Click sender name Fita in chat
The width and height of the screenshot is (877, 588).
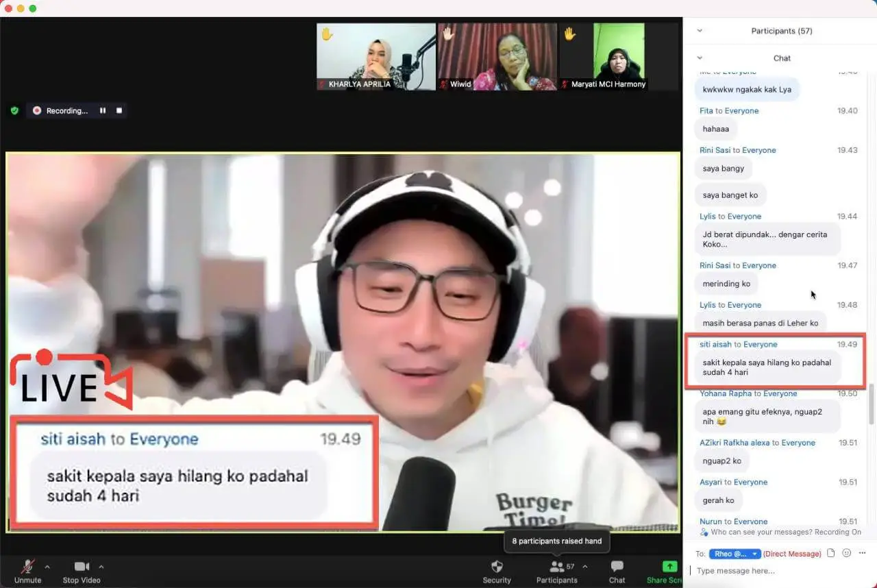(x=706, y=110)
